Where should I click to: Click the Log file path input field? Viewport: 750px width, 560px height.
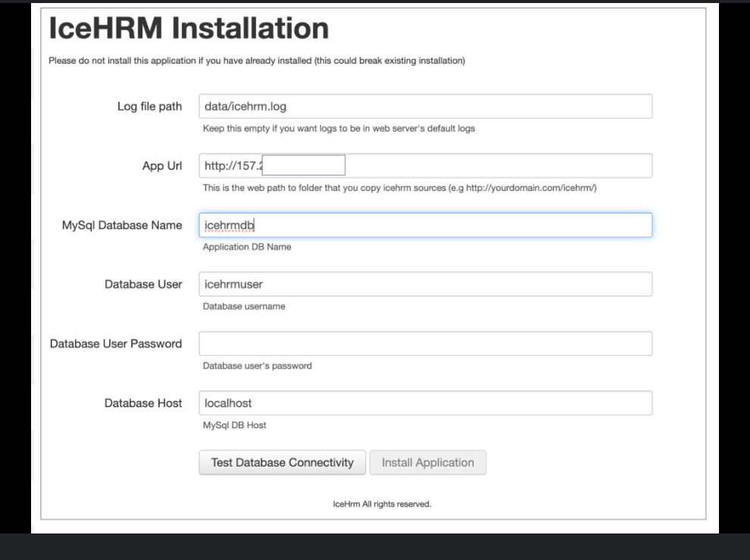(425, 106)
